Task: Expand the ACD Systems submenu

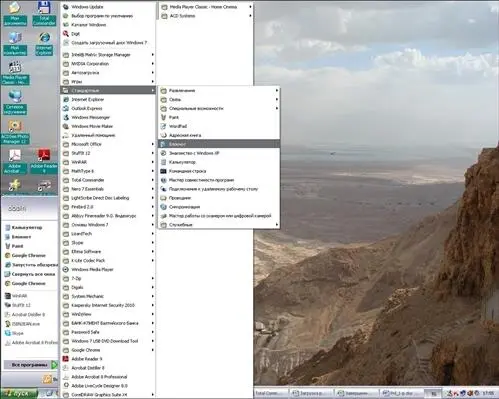Action: 206,16
